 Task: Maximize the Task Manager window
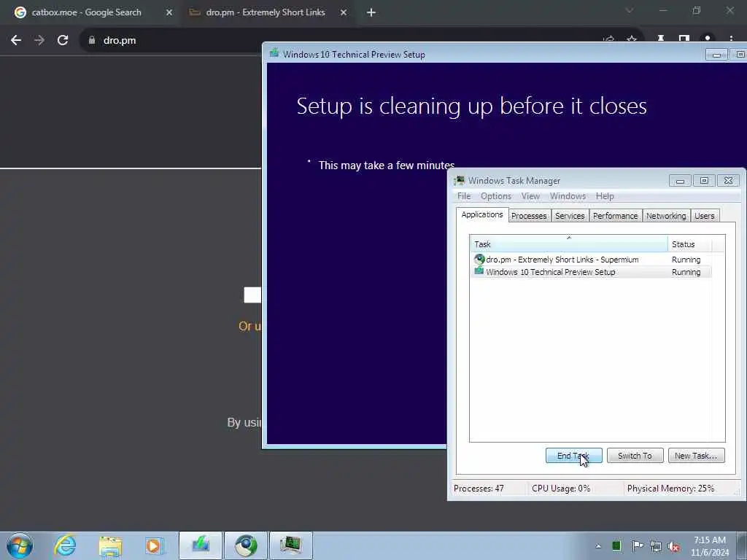tap(704, 181)
